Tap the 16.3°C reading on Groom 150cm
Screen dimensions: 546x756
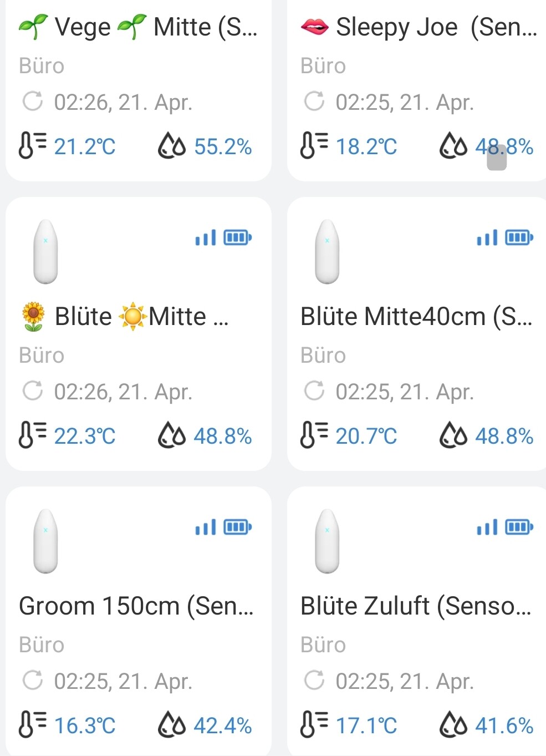pyautogui.click(x=85, y=725)
